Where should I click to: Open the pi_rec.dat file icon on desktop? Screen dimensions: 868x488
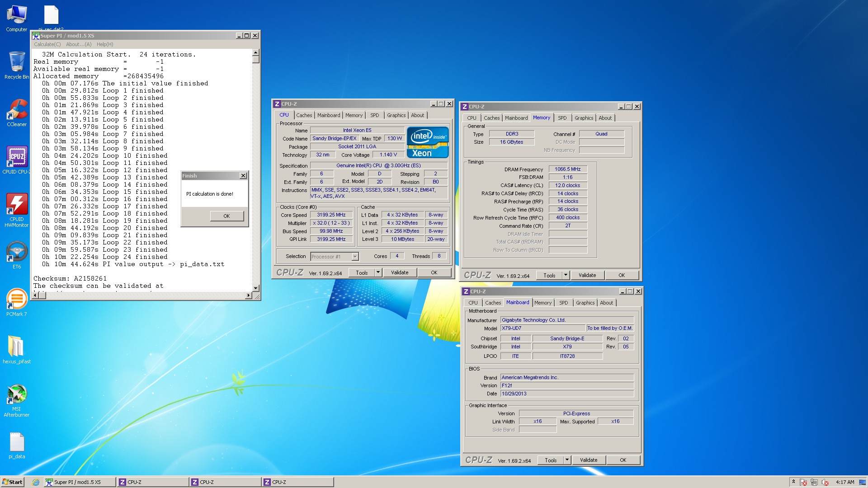point(51,17)
